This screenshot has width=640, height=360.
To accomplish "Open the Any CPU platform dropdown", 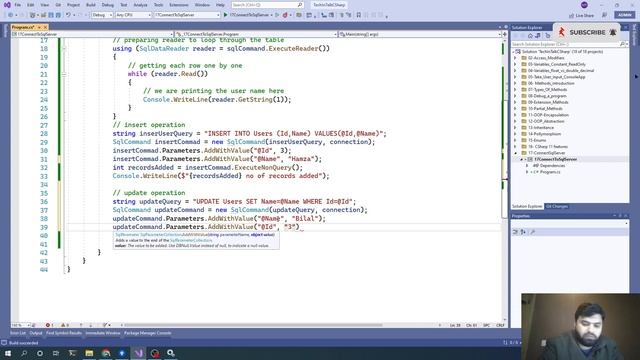I will [133, 15].
